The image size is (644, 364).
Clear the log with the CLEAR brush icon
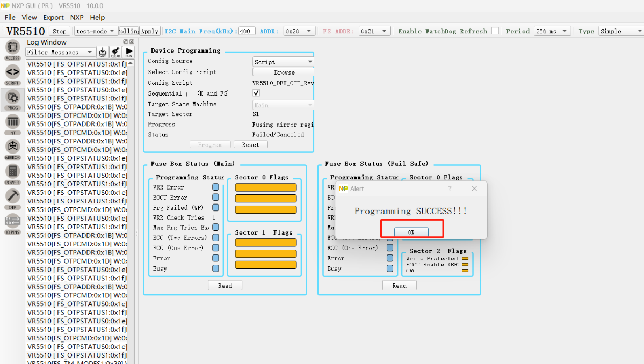pyautogui.click(x=115, y=52)
